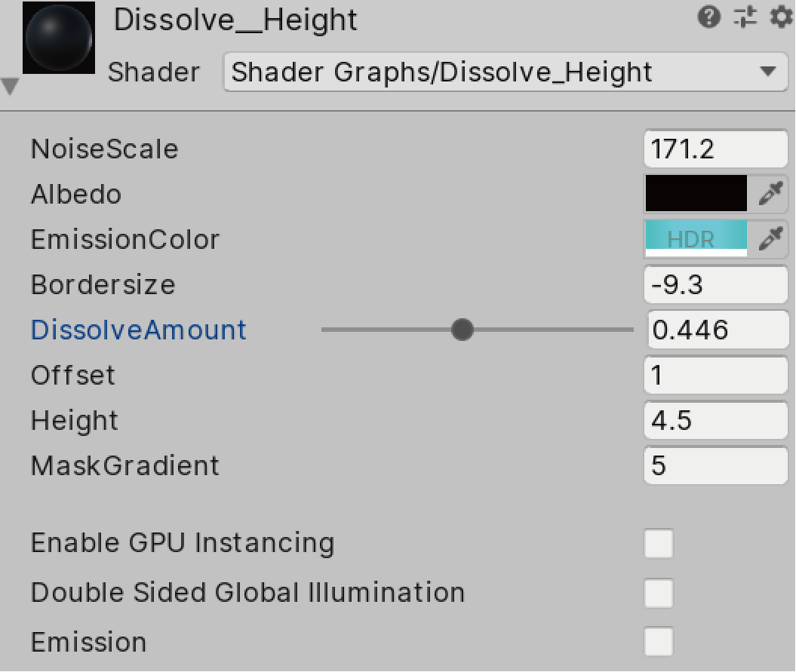Pick Albedo color with the eyedropper
This screenshot has height=672, width=796.
click(x=770, y=193)
